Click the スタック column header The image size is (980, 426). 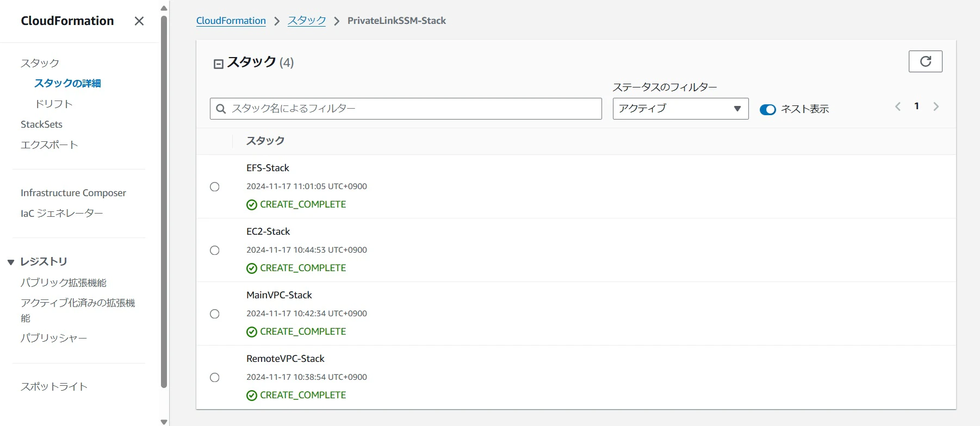265,141
